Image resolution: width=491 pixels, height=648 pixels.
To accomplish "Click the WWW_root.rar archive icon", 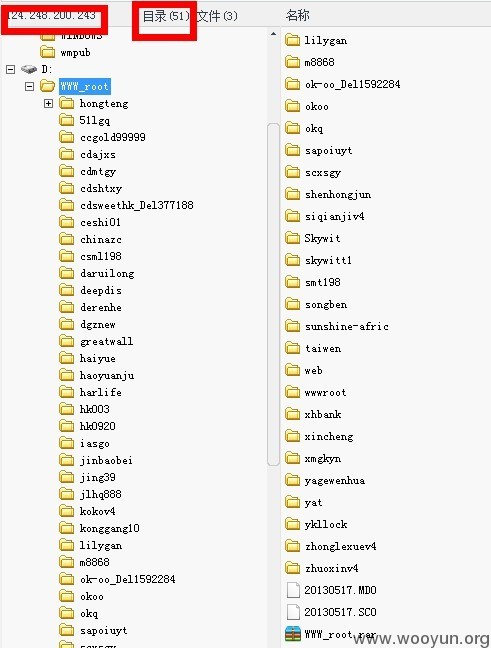I will tap(293, 634).
